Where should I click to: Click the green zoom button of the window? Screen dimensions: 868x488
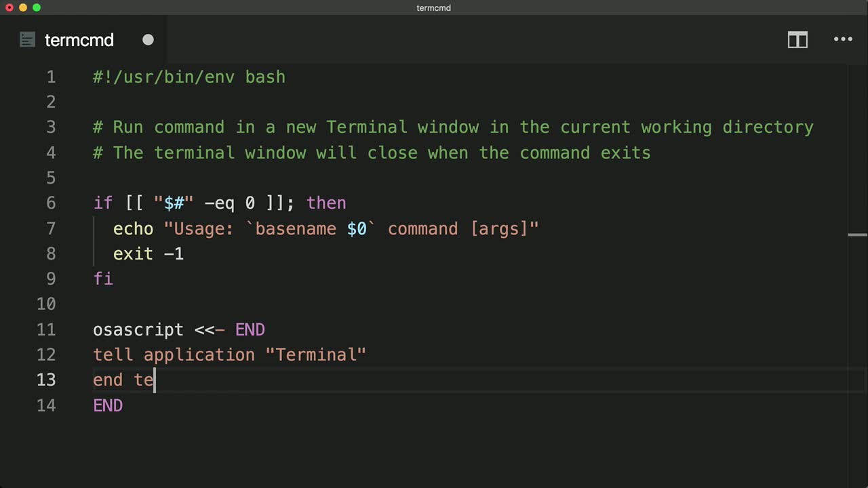[x=37, y=7]
